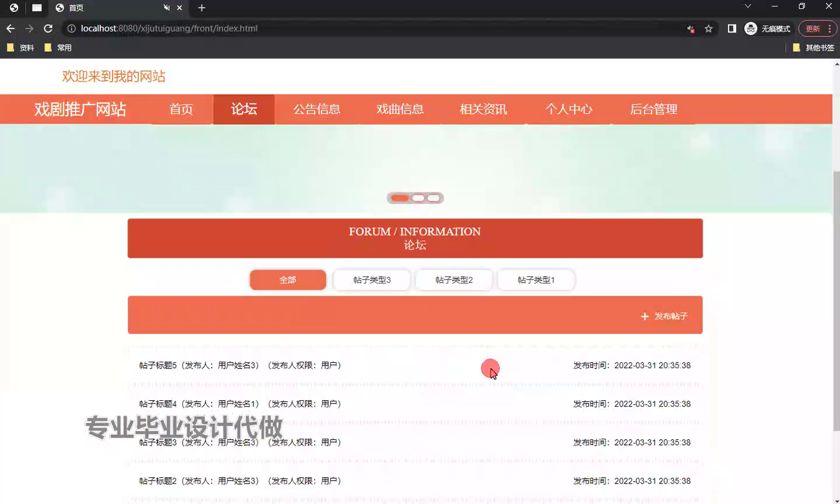The width and height of the screenshot is (840, 504).
Task: Go to 首页 navigation item
Action: [181, 109]
